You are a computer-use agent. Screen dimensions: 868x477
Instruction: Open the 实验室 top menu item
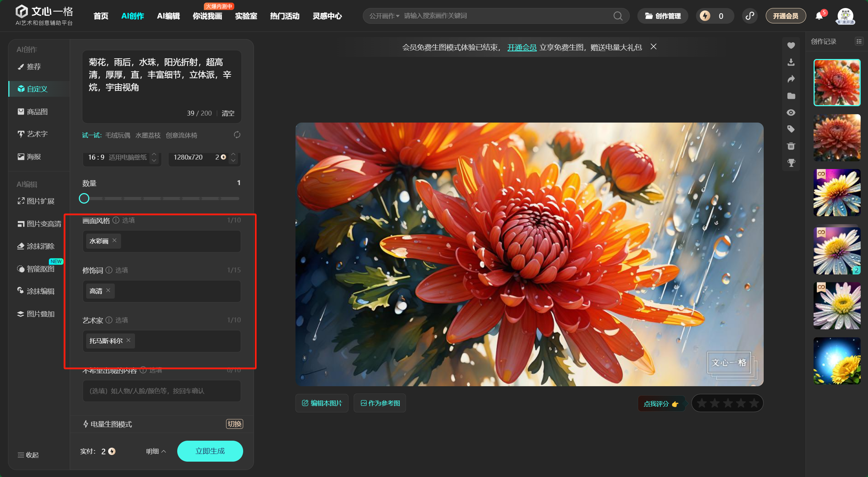point(246,16)
